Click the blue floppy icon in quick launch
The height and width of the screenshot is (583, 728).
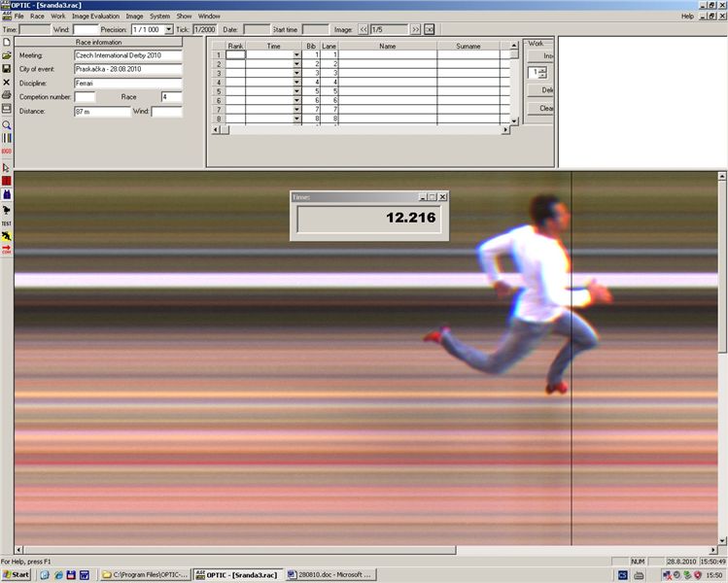(71, 574)
